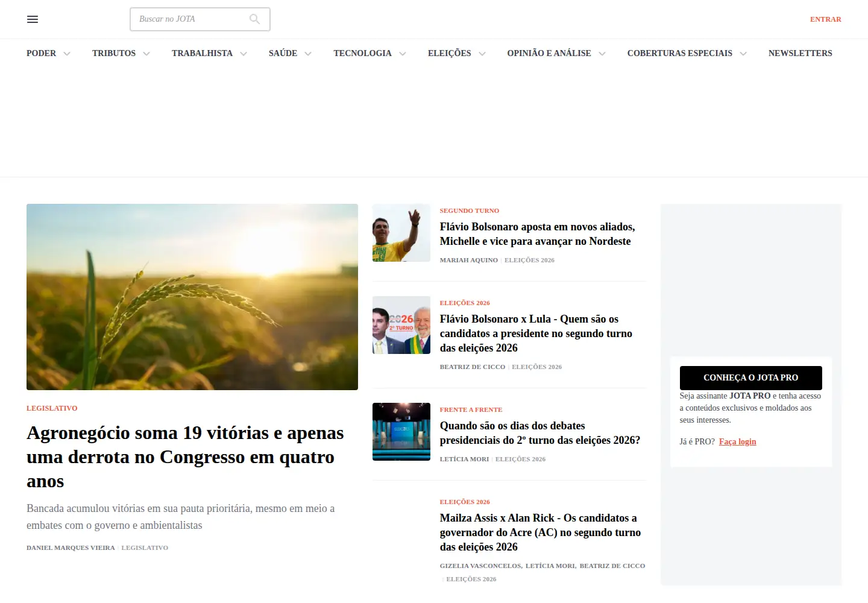Open the hamburger menu icon
The width and height of the screenshot is (868, 603).
point(33,19)
